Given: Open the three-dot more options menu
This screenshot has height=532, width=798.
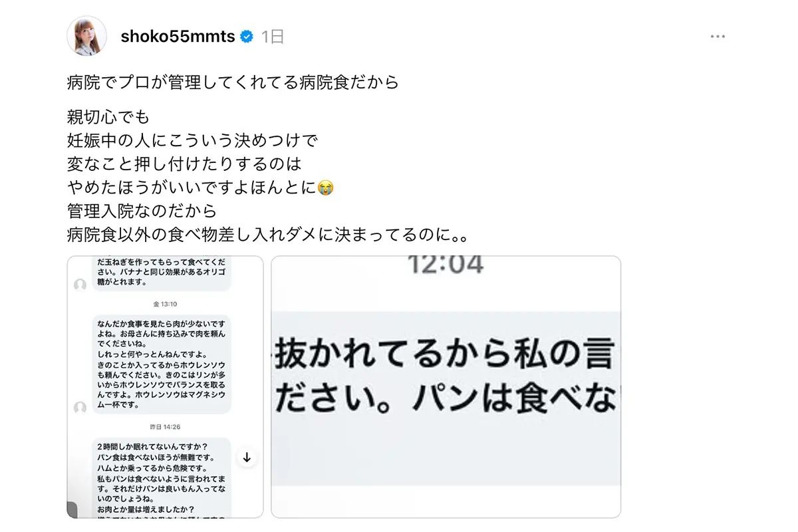Looking at the screenshot, I should (x=718, y=37).
